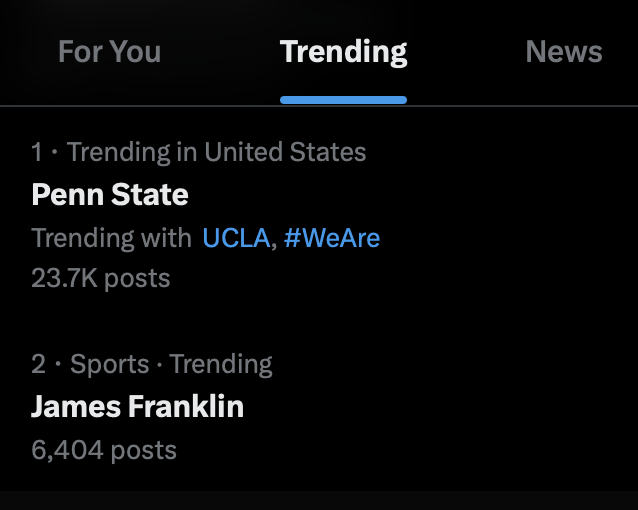Switch to the For You tab
The height and width of the screenshot is (510, 638).
tap(109, 52)
